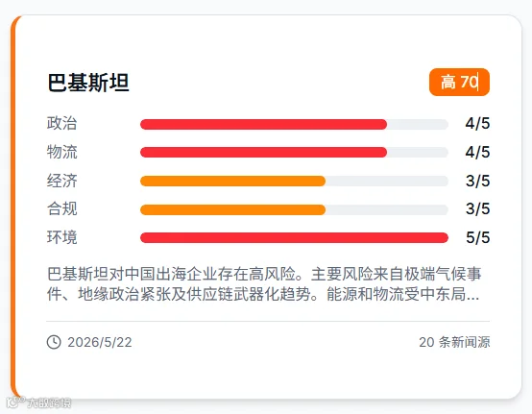Open the 20 条新闻源 sources link
Screen dimensions: 532x414
point(454,342)
